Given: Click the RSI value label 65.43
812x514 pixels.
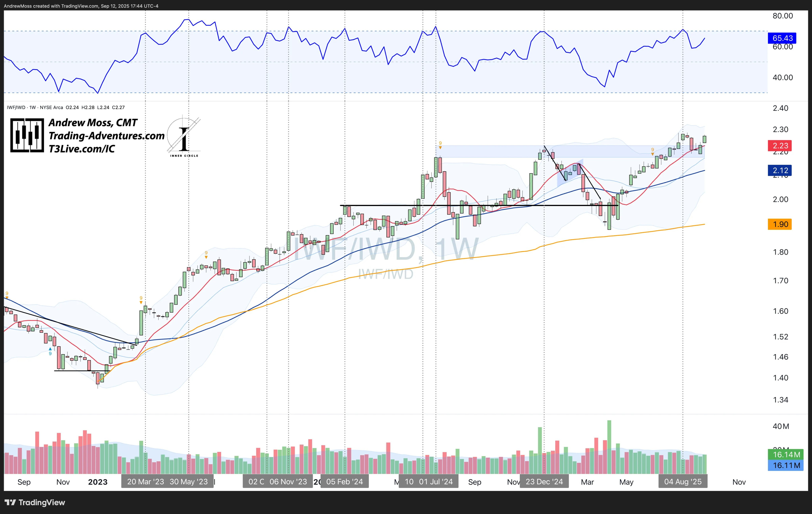Looking at the screenshot, I should pyautogui.click(x=782, y=38).
